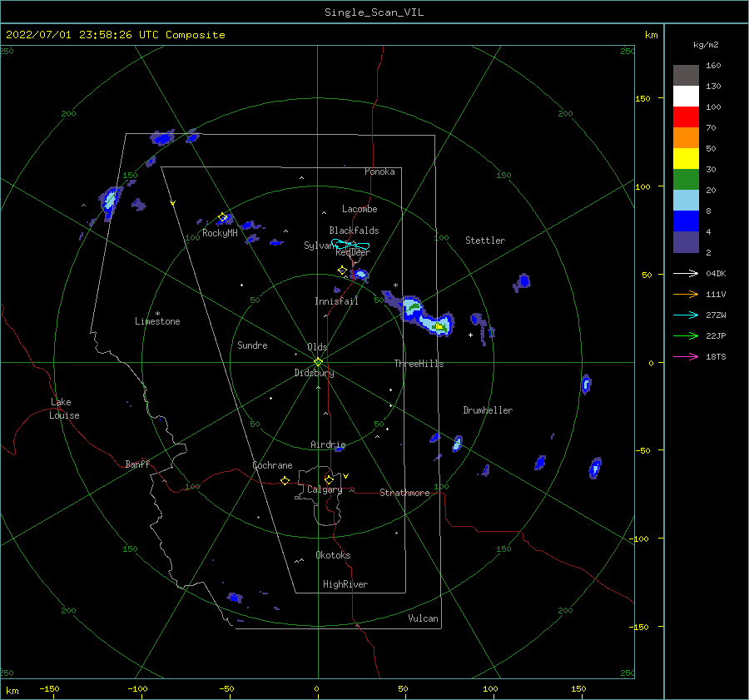Click yellow diamond marker inside Calgary

tap(329, 479)
